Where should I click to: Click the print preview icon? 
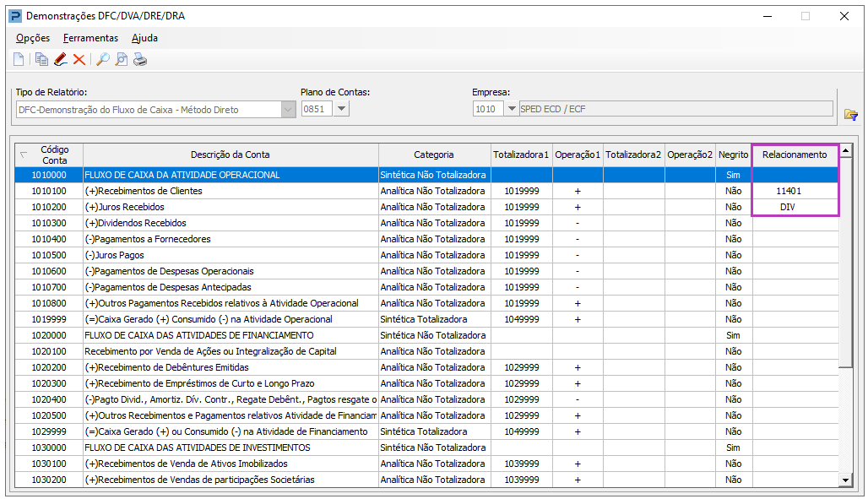122,59
